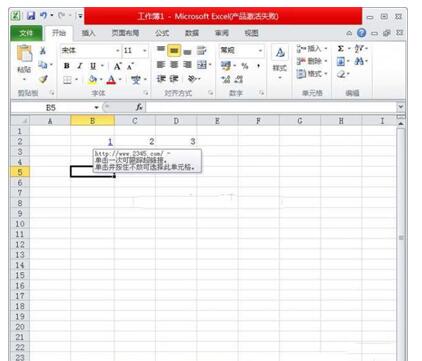The height and width of the screenshot is (361, 422).
Task: Follow the hyperlink in cell B2
Action: point(110,142)
